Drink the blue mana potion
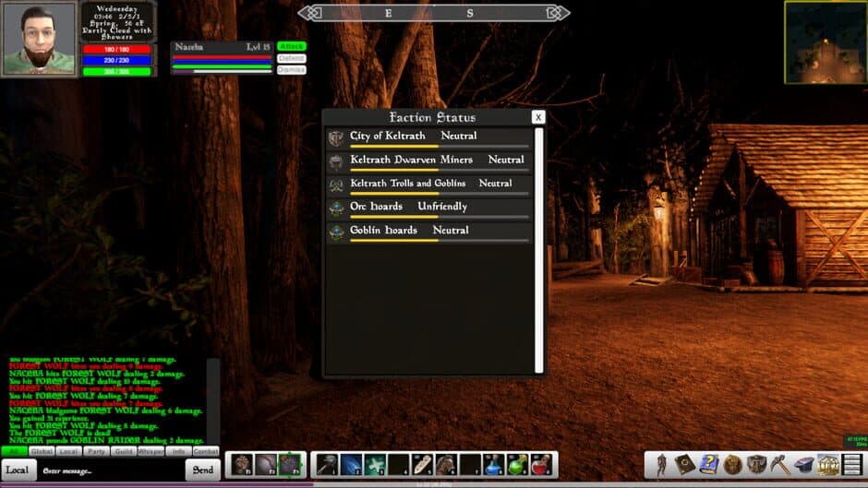868x488 pixels. coord(493,465)
